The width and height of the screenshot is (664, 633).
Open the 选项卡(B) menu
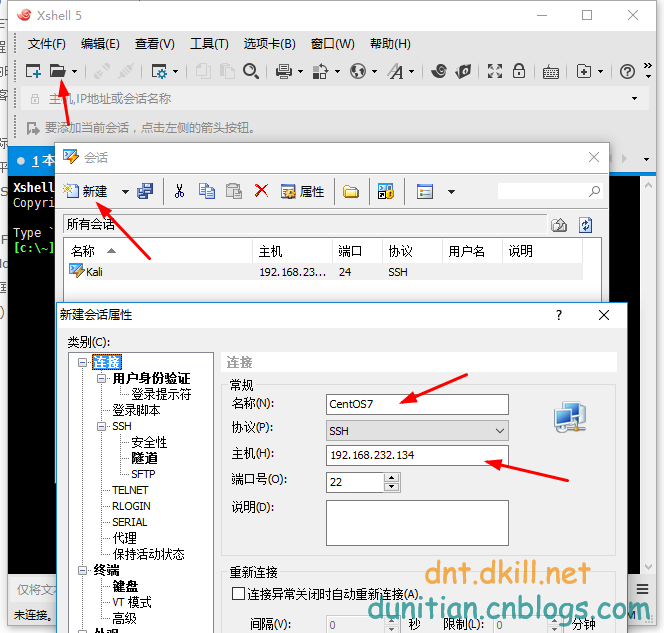tap(269, 44)
